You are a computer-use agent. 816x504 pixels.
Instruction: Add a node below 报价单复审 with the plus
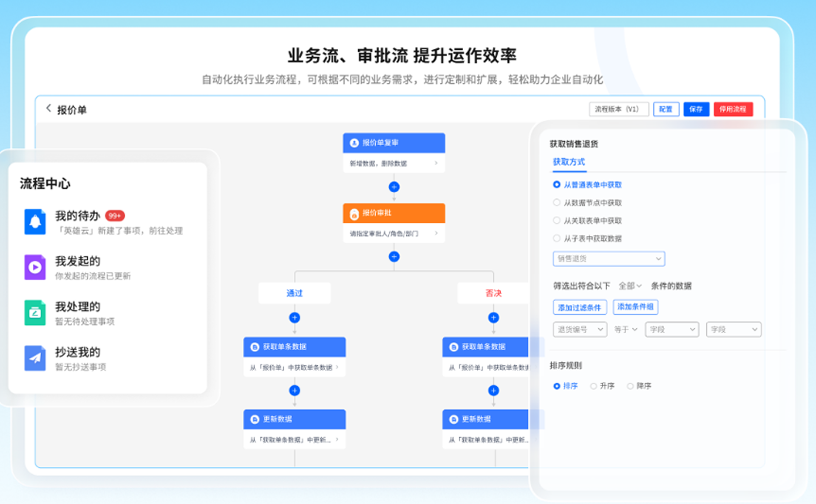(x=394, y=187)
